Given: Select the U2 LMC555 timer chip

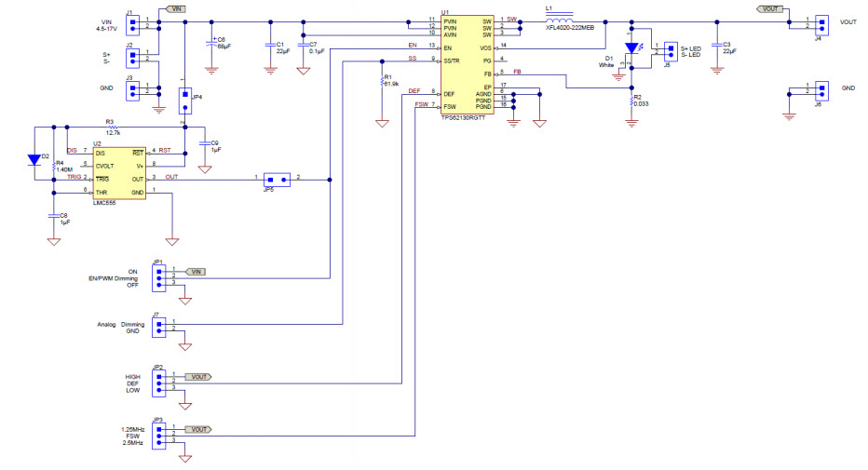Looking at the screenshot, I should (119, 171).
